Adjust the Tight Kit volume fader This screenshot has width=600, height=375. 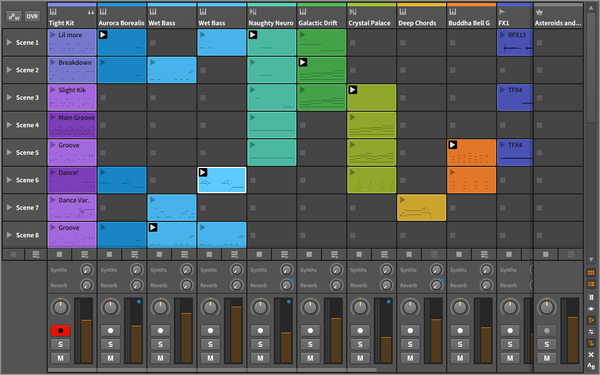[86, 330]
